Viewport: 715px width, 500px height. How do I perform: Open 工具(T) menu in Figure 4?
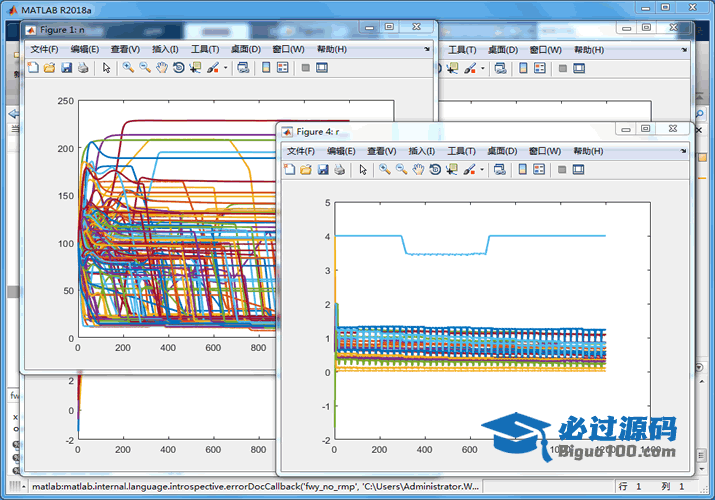pyautogui.click(x=461, y=151)
